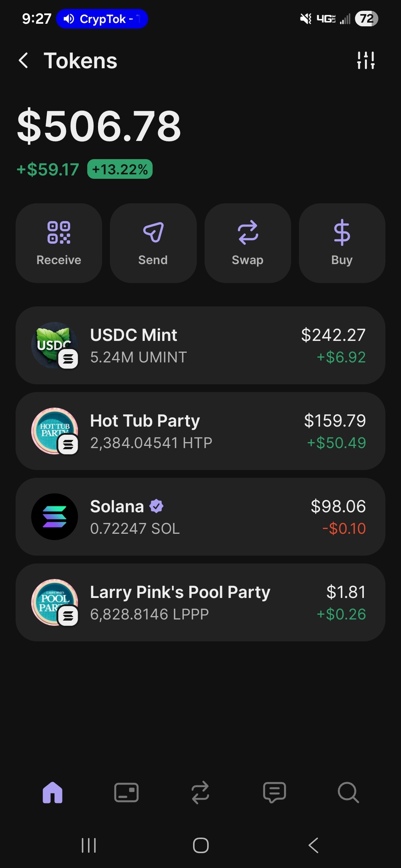Screen dimensions: 401x868
Task: Select the Hot Tub Party token
Action: [200, 431]
